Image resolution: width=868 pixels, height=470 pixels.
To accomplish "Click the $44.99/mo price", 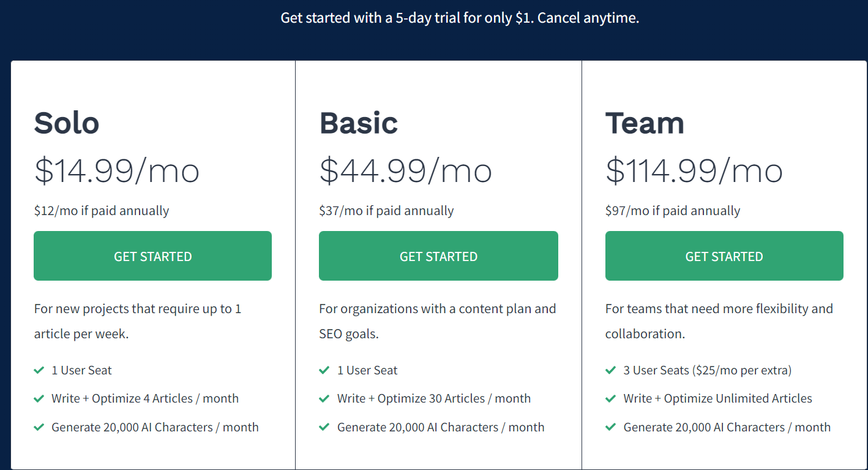I will pyautogui.click(x=405, y=170).
